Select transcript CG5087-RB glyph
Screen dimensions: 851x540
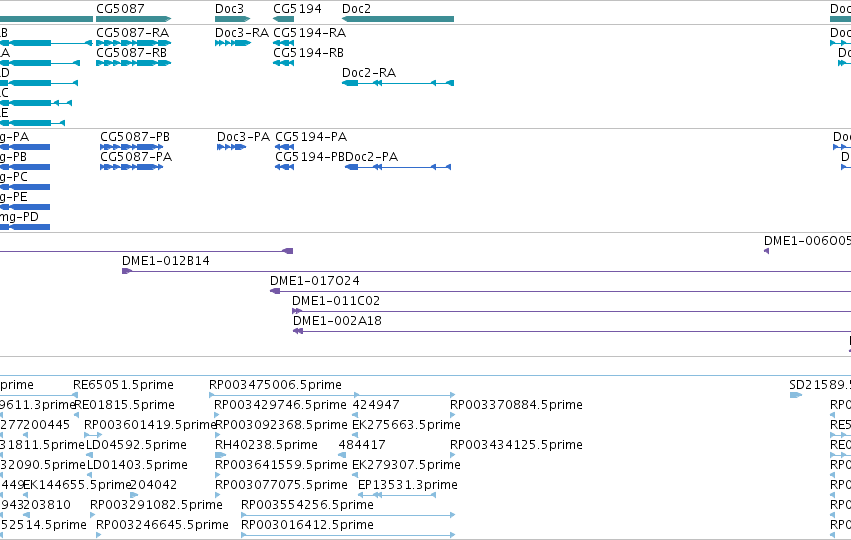coord(134,63)
